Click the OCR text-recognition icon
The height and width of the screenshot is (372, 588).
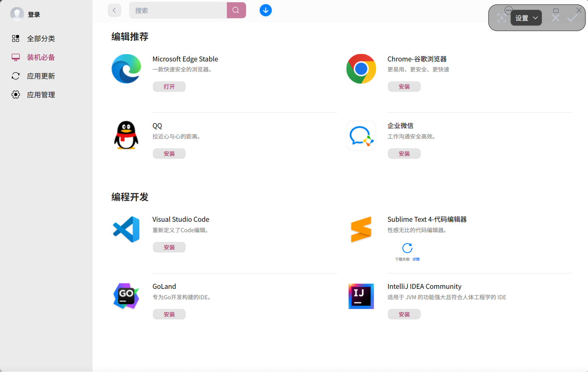pyautogui.click(x=501, y=18)
